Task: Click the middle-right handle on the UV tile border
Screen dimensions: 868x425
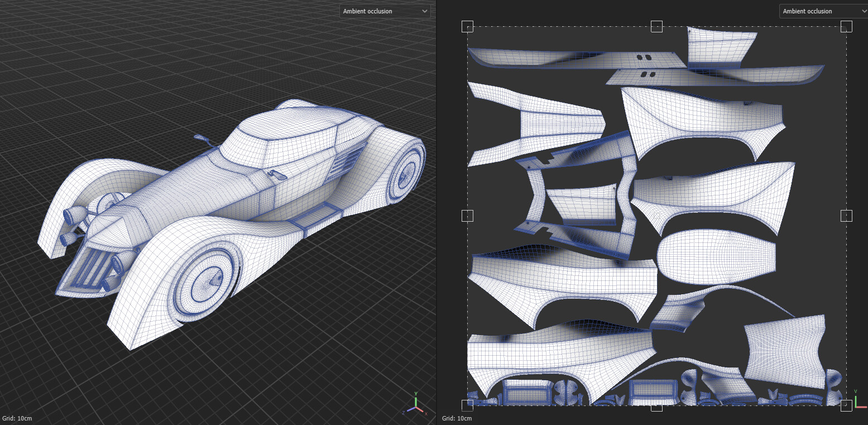Action: pyautogui.click(x=847, y=216)
